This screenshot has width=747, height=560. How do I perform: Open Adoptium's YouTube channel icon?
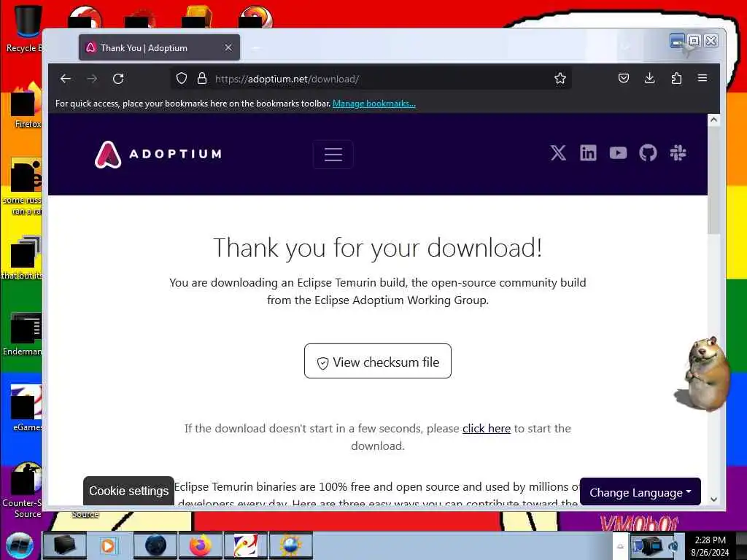(x=619, y=153)
